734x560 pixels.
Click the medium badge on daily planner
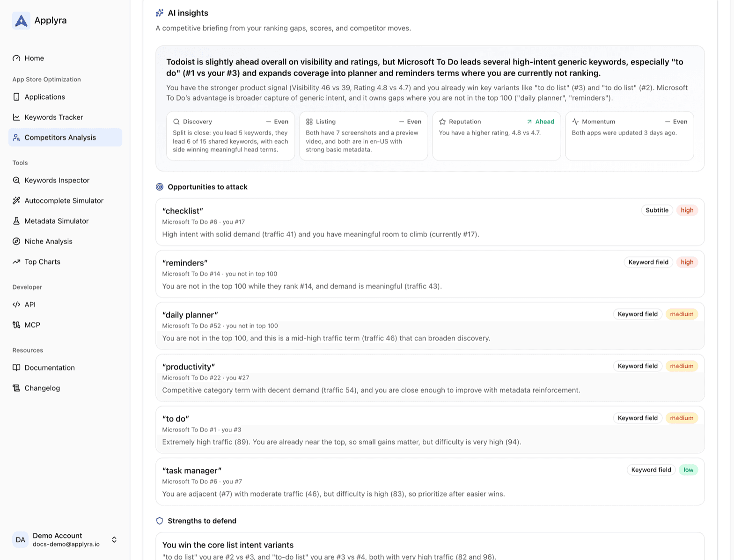coord(682,314)
